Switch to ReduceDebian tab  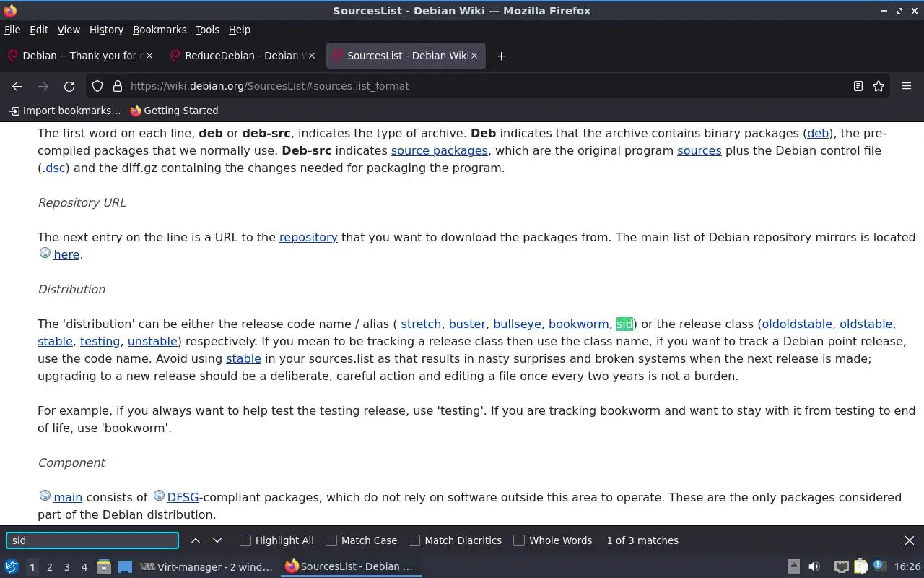244,56
